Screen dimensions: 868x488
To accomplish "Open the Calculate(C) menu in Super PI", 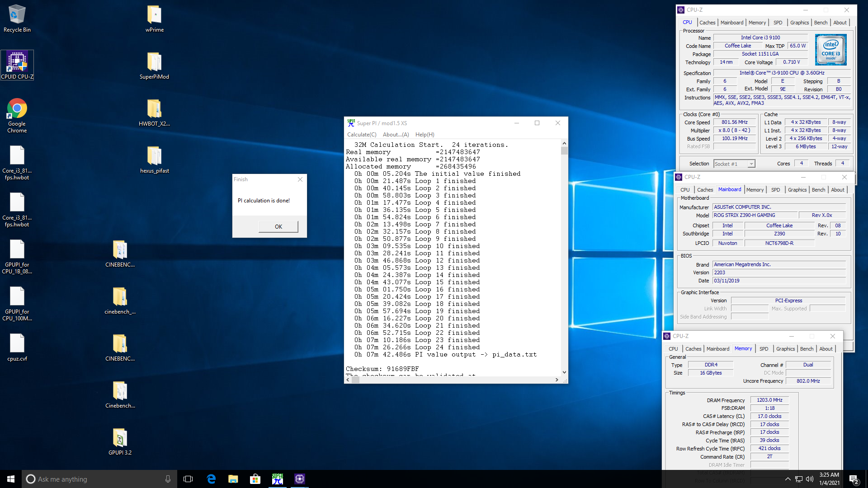I will pos(362,135).
